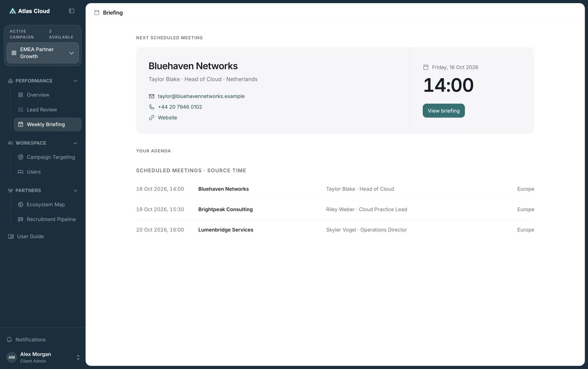Click the Bluehaven Networks heading
Image resolution: width=588 pixels, height=369 pixels.
click(193, 66)
